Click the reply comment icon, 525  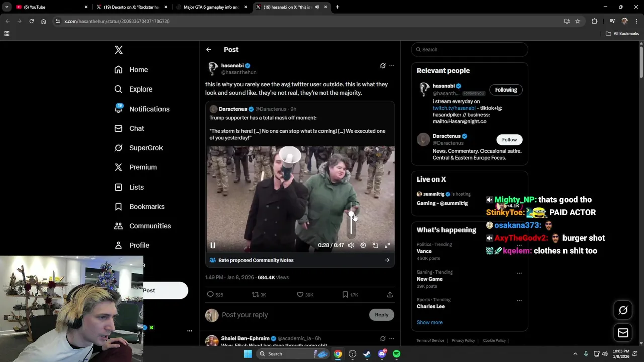[x=215, y=295]
